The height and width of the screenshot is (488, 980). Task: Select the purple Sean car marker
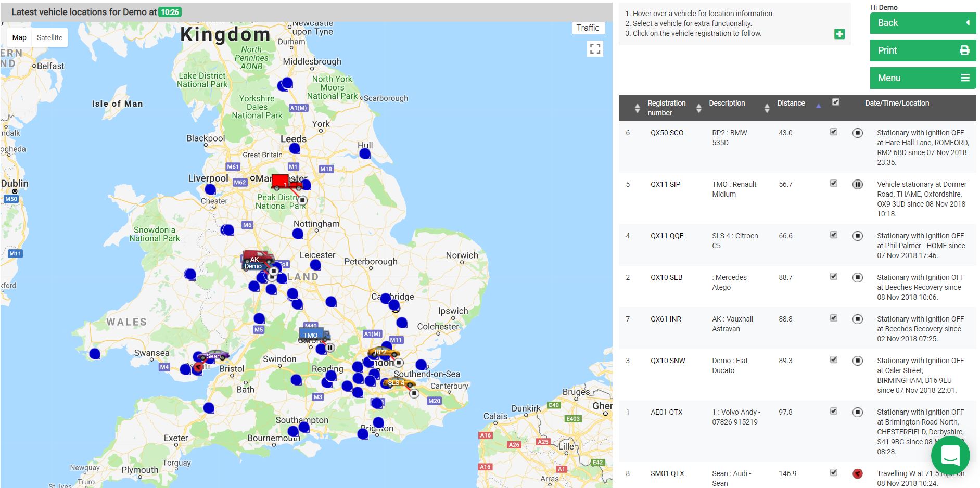tap(213, 356)
